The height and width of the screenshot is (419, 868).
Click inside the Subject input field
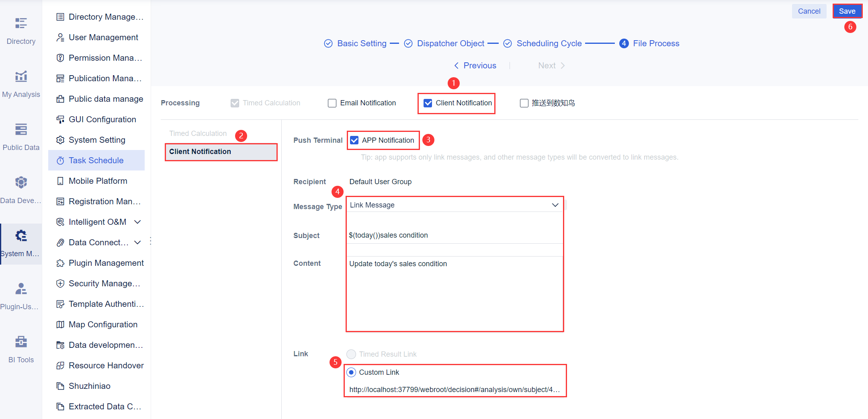(x=454, y=235)
